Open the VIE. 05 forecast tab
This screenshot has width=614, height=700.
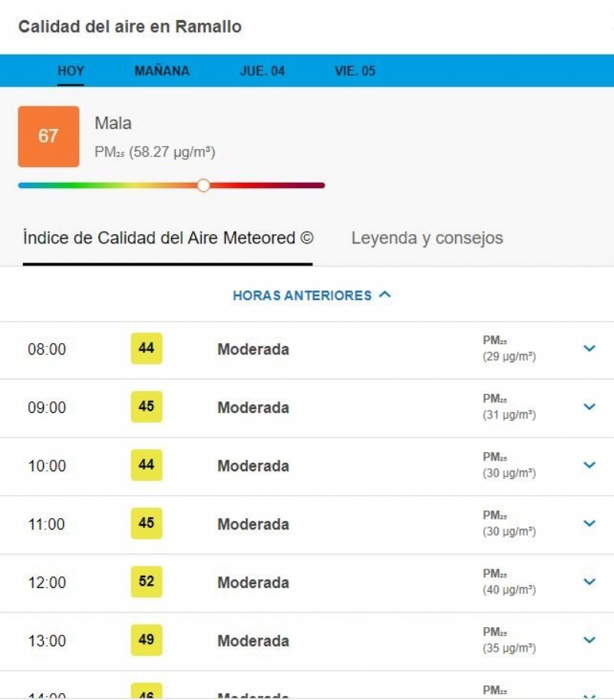pyautogui.click(x=355, y=71)
